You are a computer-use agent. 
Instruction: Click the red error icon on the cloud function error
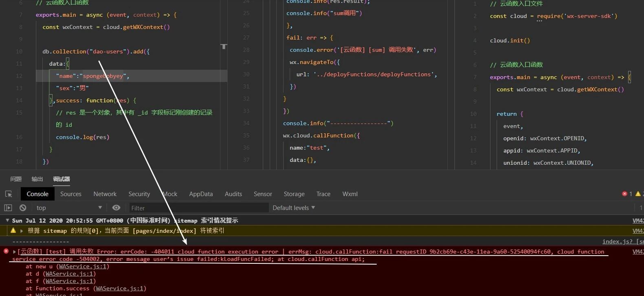(6, 251)
